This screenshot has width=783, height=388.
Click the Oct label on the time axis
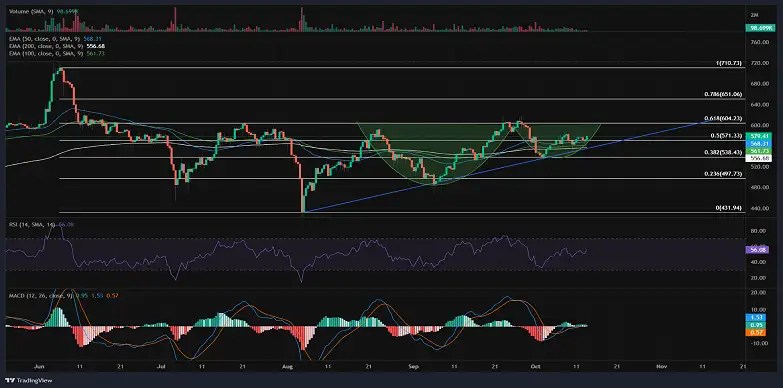tap(535, 366)
